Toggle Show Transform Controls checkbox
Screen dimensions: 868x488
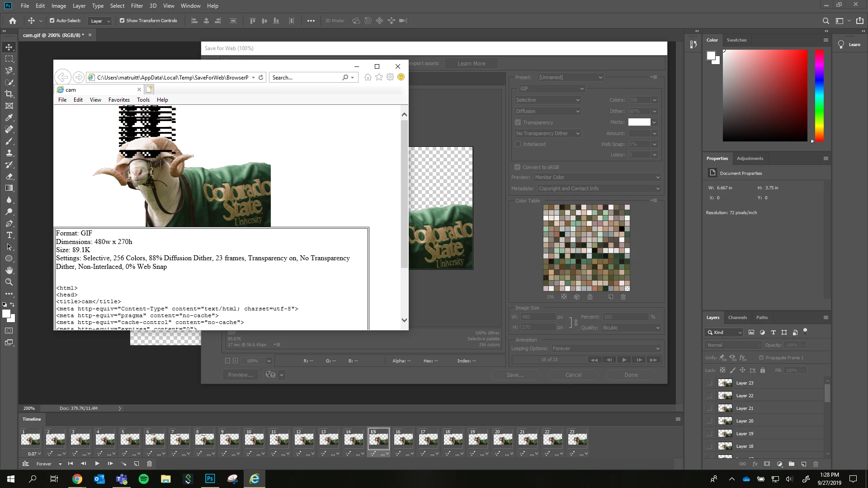(x=122, y=20)
